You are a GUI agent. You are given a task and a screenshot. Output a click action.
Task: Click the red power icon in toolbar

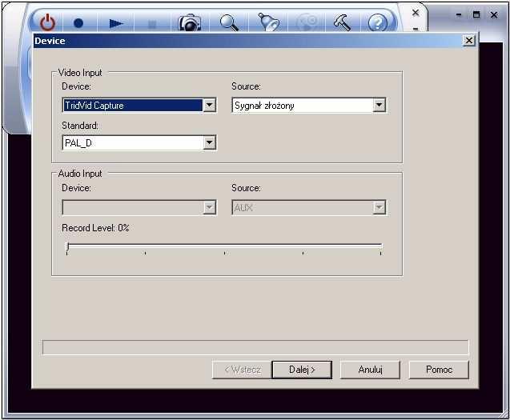click(47, 22)
